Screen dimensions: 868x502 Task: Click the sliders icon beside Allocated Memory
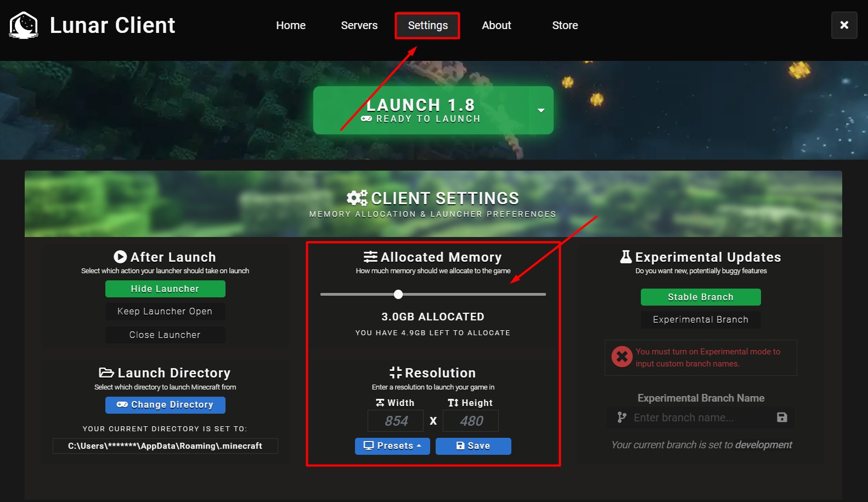(x=370, y=257)
